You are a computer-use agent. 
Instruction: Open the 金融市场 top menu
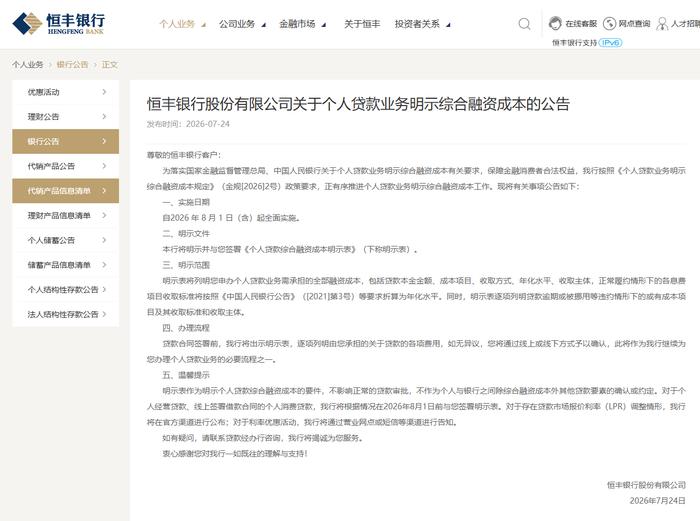point(297,24)
